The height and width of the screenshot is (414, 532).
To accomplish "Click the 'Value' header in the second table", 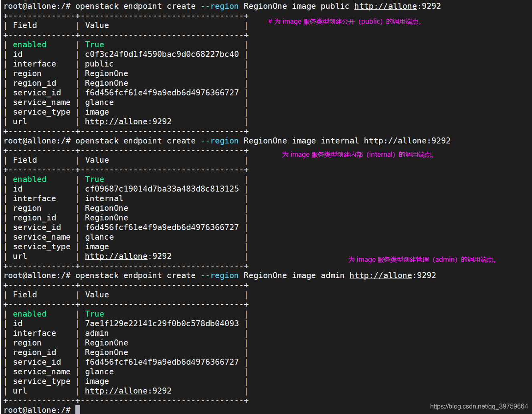I will [x=97, y=160].
